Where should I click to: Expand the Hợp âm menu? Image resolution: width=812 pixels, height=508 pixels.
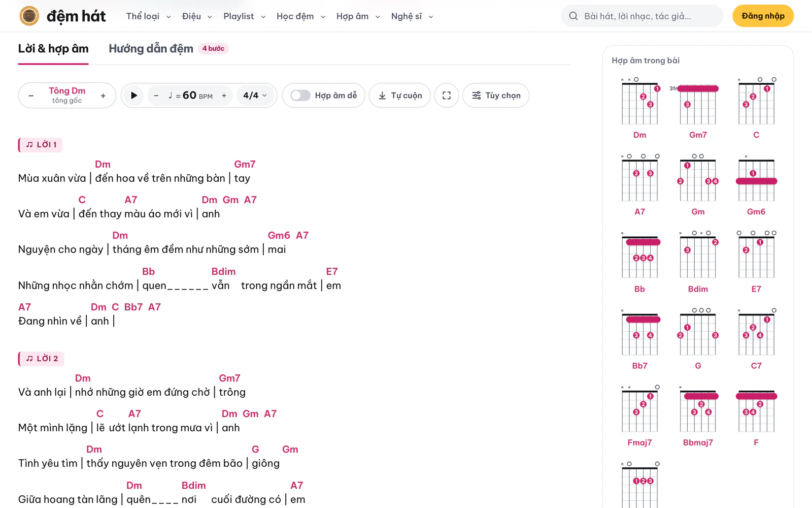(x=358, y=16)
